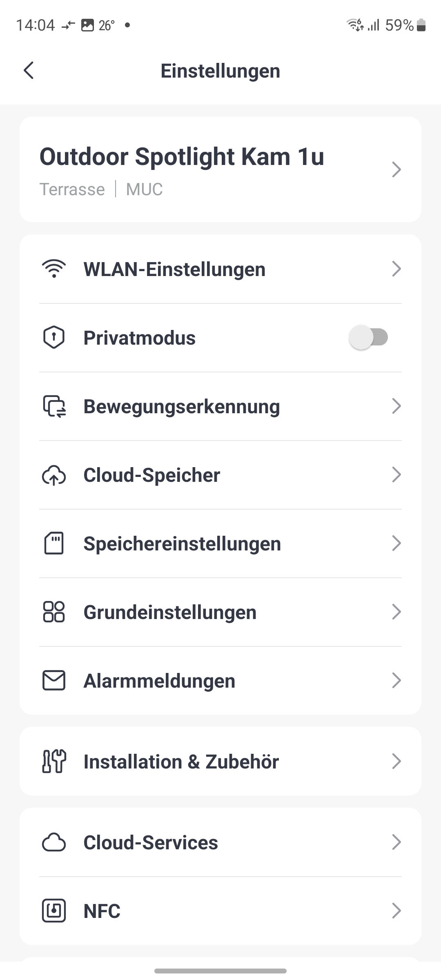Viewport: 441px width, 980px height.
Task: Tap the Privatmodus shield icon
Action: 54,338
